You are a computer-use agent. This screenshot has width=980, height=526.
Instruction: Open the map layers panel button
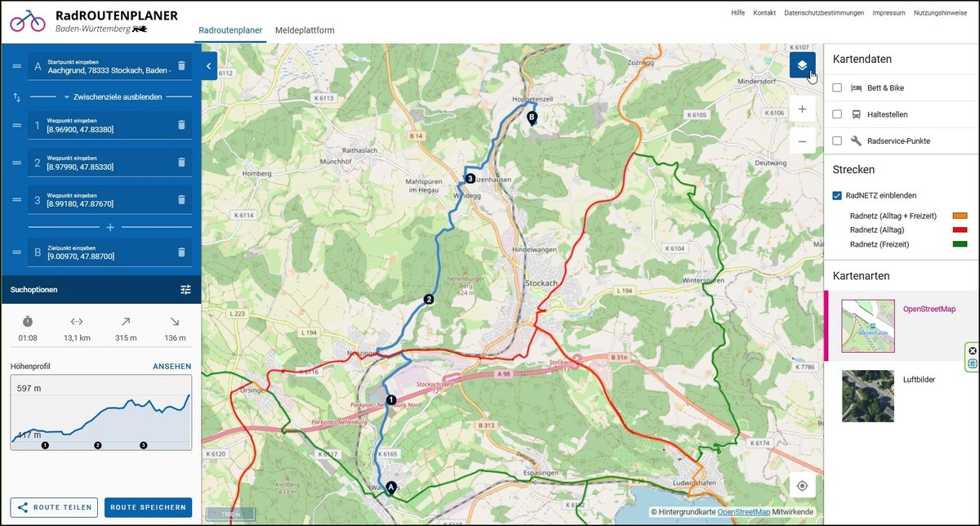point(802,65)
